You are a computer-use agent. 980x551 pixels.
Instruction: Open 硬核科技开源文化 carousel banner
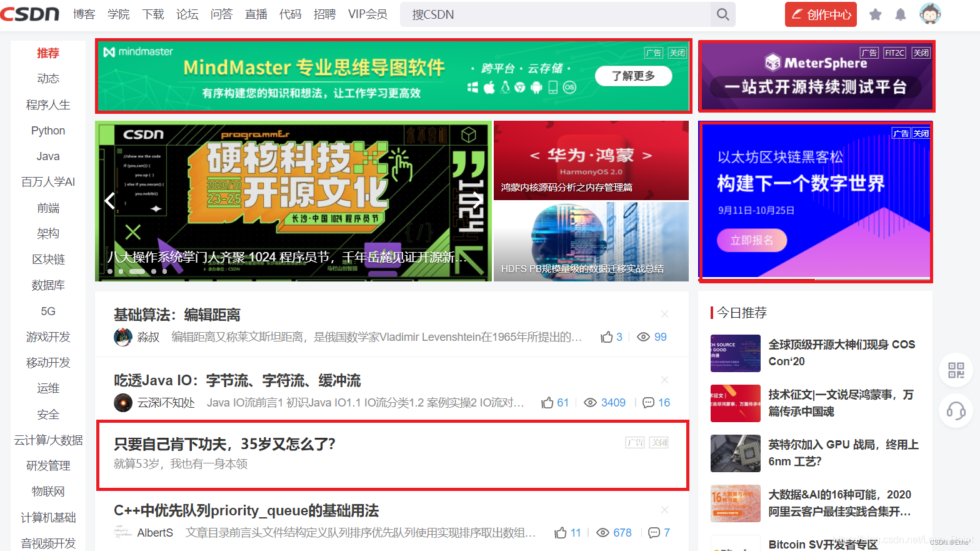293,201
